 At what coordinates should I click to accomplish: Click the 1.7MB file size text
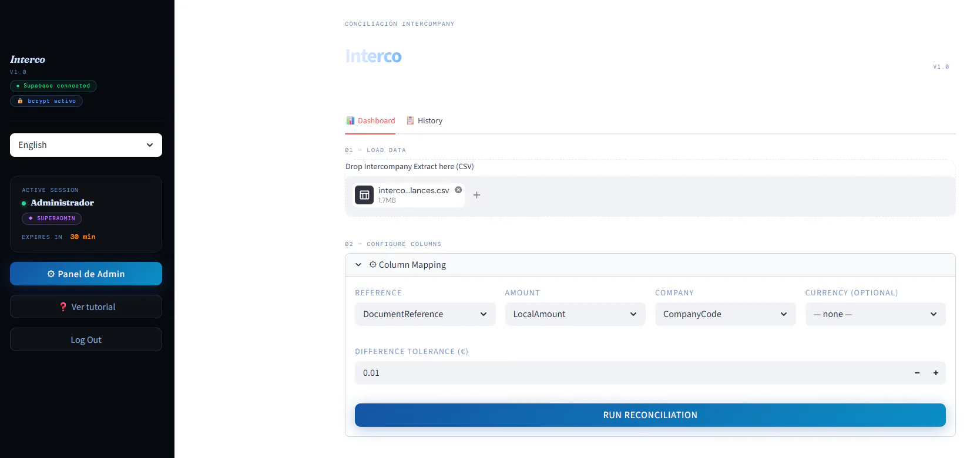point(387,200)
